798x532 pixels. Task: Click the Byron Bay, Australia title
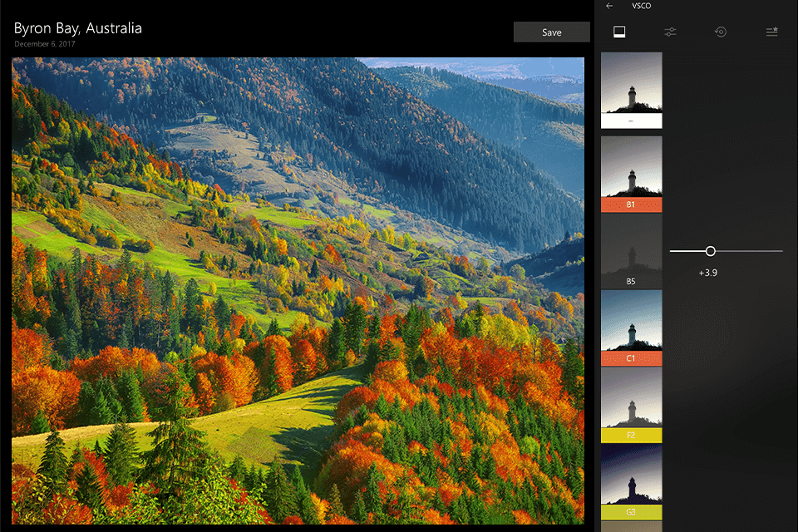coord(77,27)
